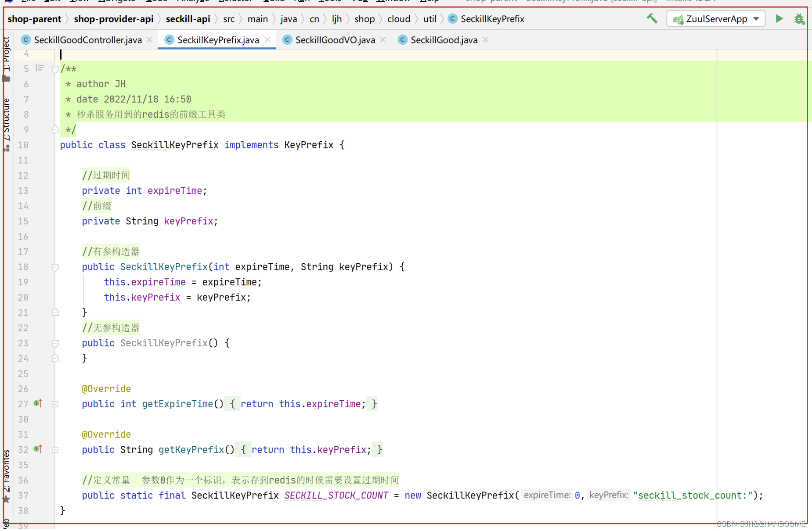Click the @Override annotation on line 31
This screenshot has height=531, width=812.
click(106, 434)
